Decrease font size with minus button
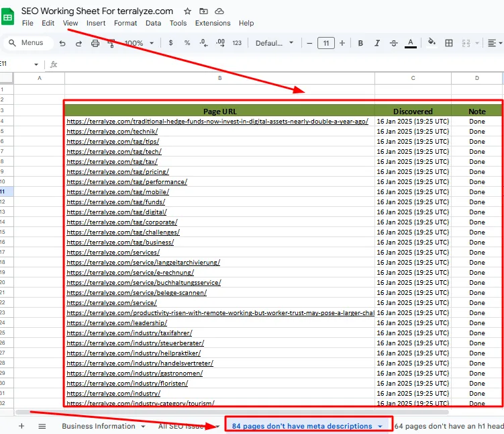The height and width of the screenshot is (434, 504). [309, 43]
